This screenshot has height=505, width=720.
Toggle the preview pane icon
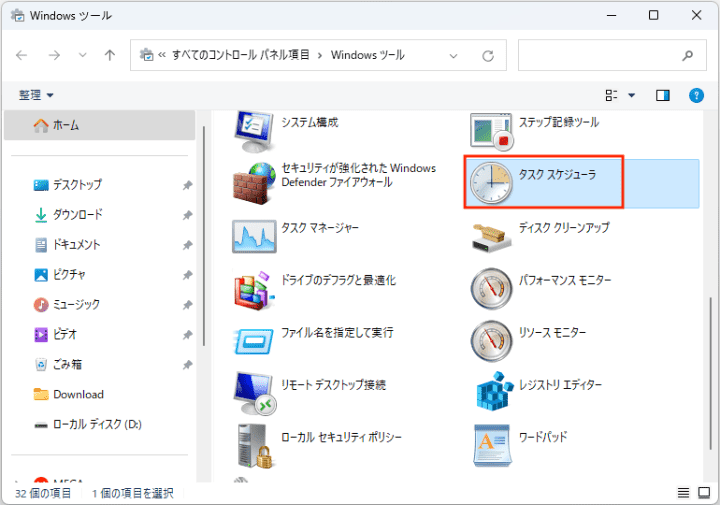pyautogui.click(x=663, y=95)
